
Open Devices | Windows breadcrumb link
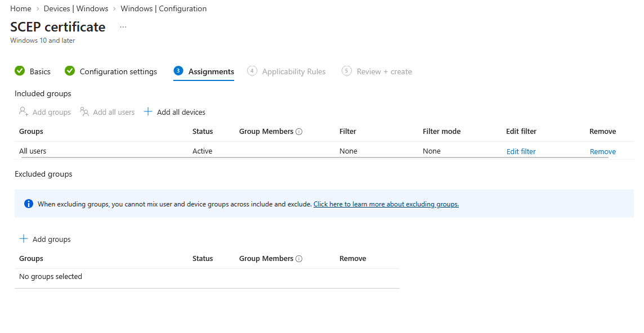click(x=76, y=8)
